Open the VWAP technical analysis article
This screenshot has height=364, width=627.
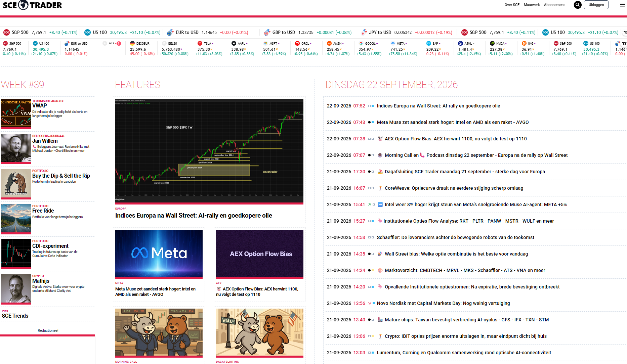pos(40,105)
